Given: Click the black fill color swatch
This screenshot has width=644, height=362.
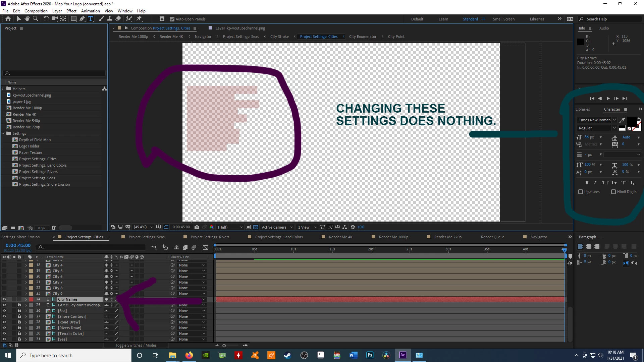Looking at the screenshot, I should tap(632, 121).
